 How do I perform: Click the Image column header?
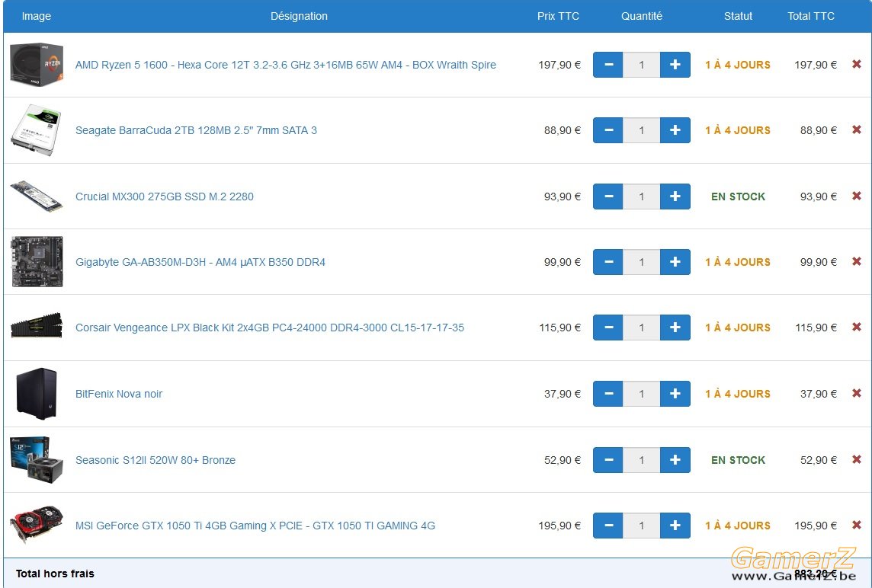click(36, 16)
